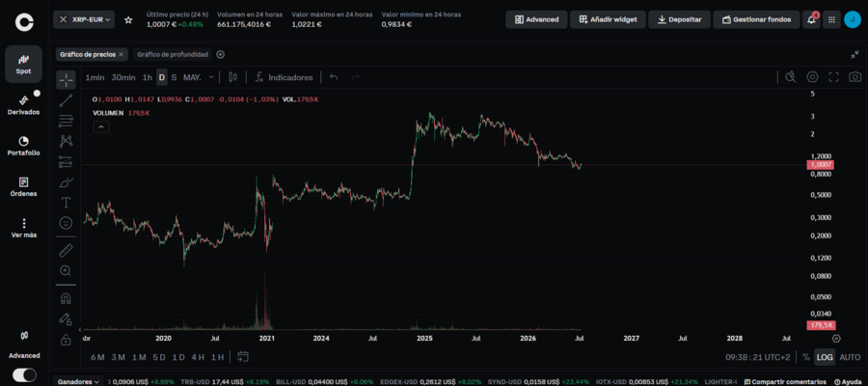Switch to Gráfico de profundidad tab
Image resolution: width=868 pixels, height=386 pixels.
(x=173, y=54)
